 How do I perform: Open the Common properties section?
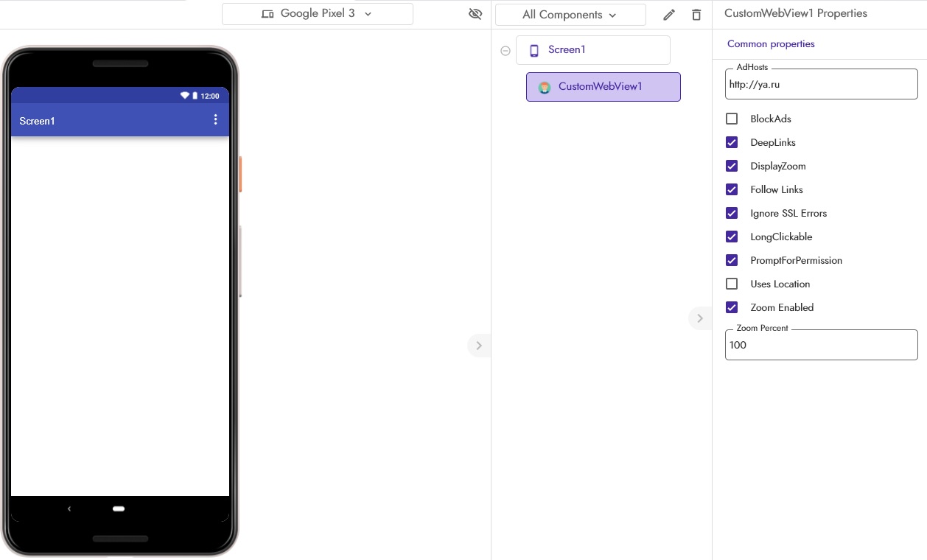click(x=771, y=43)
